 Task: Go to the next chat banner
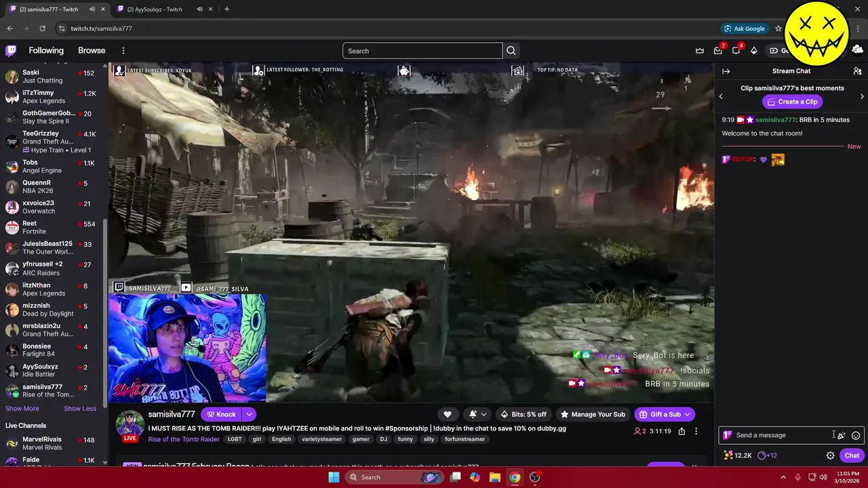(x=862, y=96)
